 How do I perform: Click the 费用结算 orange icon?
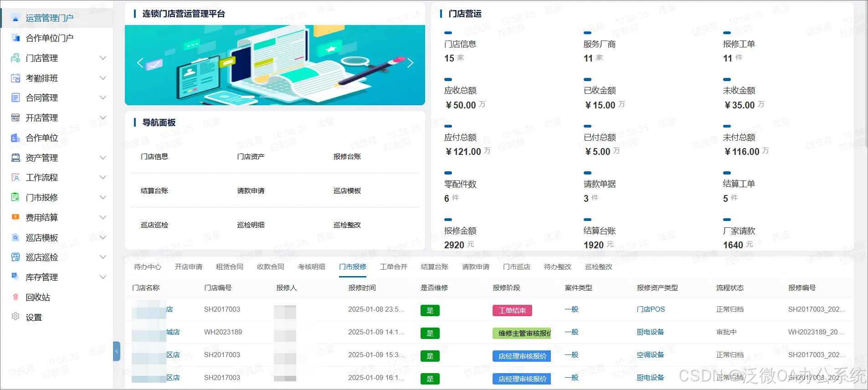[15, 217]
